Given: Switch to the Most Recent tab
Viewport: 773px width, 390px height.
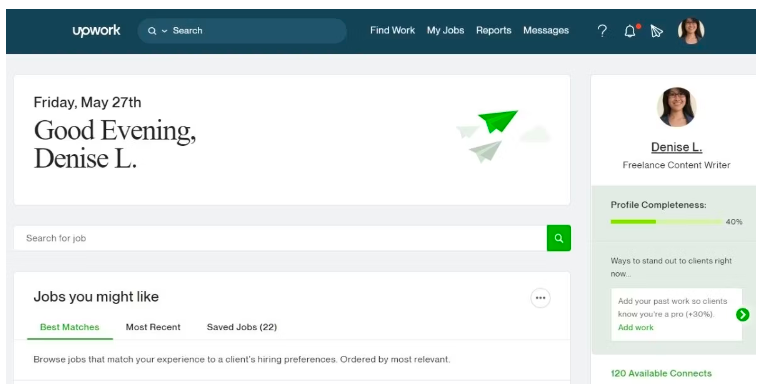Looking at the screenshot, I should [153, 327].
